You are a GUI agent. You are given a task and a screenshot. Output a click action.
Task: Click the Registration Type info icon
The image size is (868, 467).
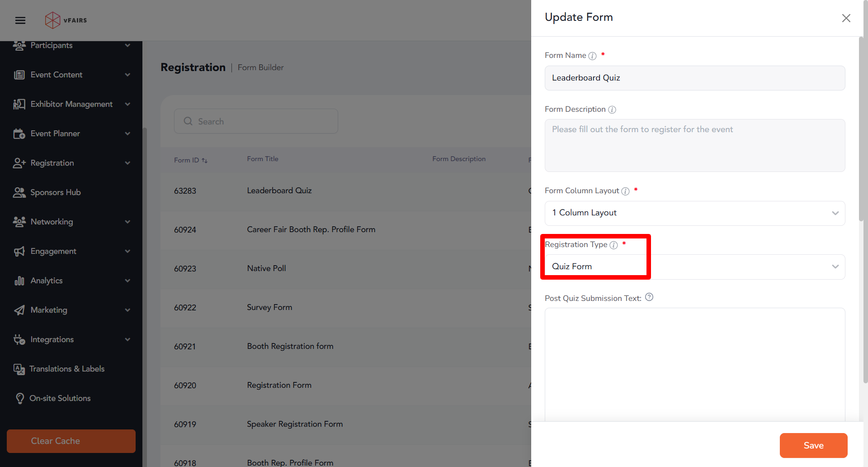pos(613,245)
